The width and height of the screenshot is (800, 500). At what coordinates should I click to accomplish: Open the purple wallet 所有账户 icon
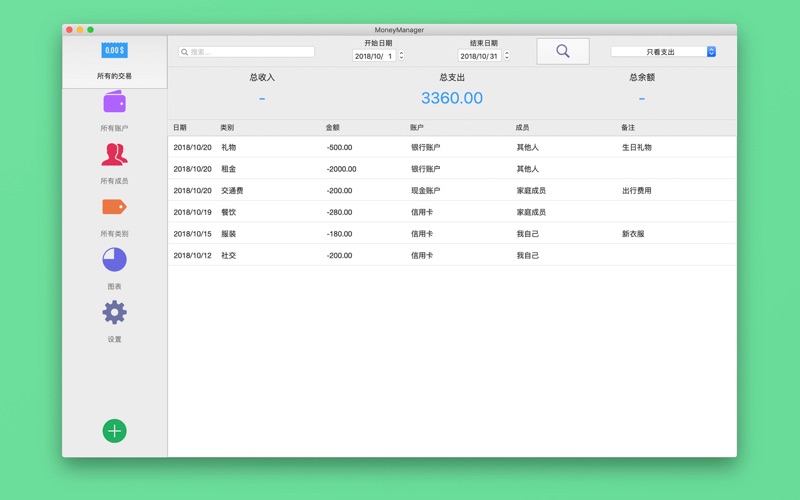(114, 102)
